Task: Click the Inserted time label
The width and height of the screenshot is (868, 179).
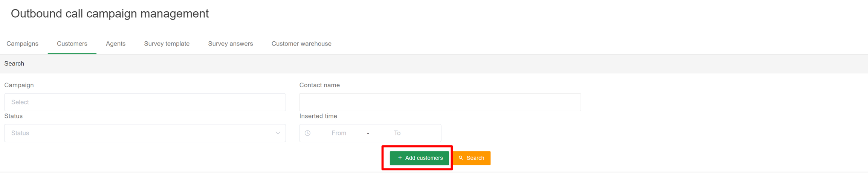Action: tap(318, 116)
